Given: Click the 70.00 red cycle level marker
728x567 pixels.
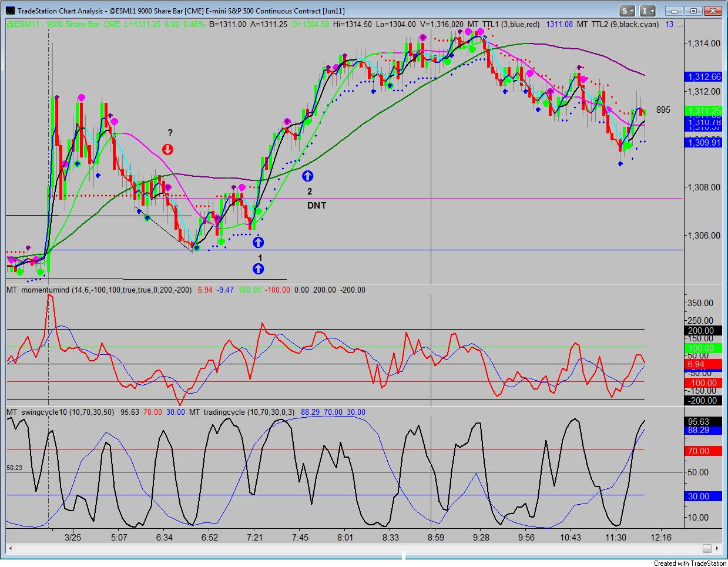Looking at the screenshot, I should coord(703,451).
